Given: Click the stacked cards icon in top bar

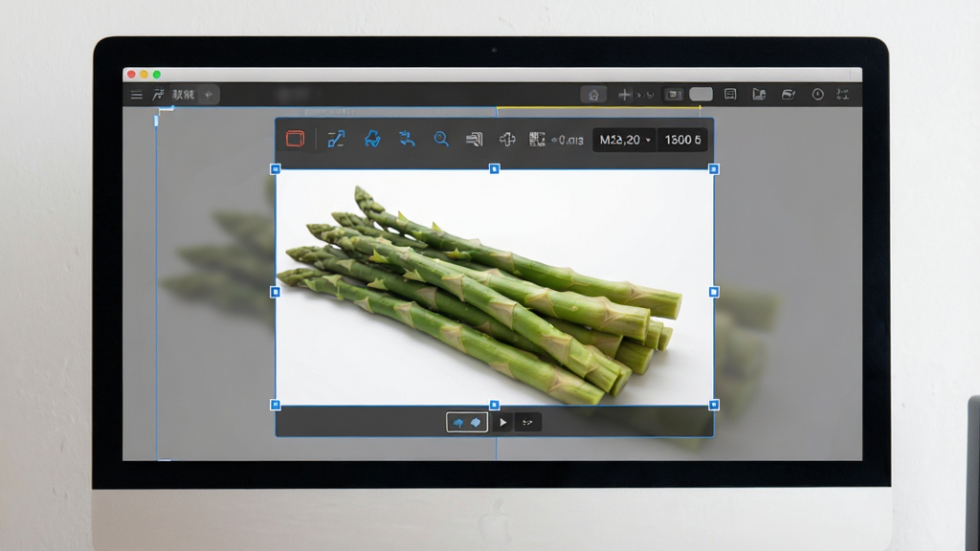Looking at the screenshot, I should pyautogui.click(x=789, y=95).
